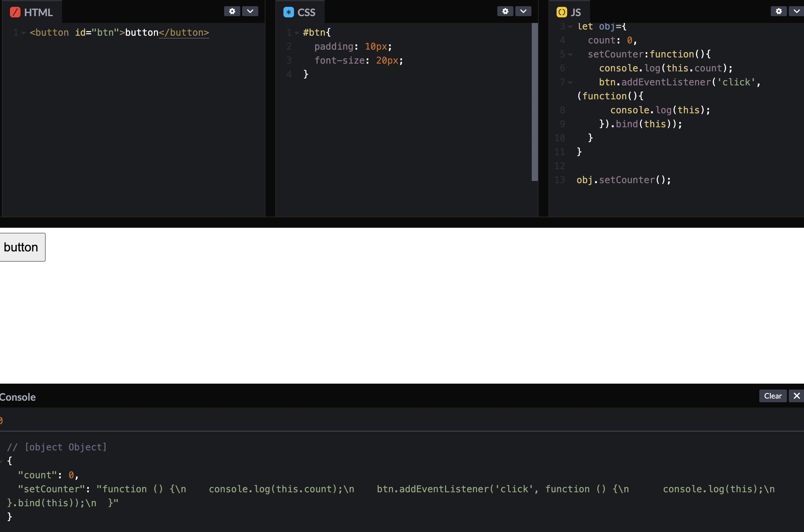Click the yellow JS parentheses icon
This screenshot has height=532, width=804.
[562, 12]
